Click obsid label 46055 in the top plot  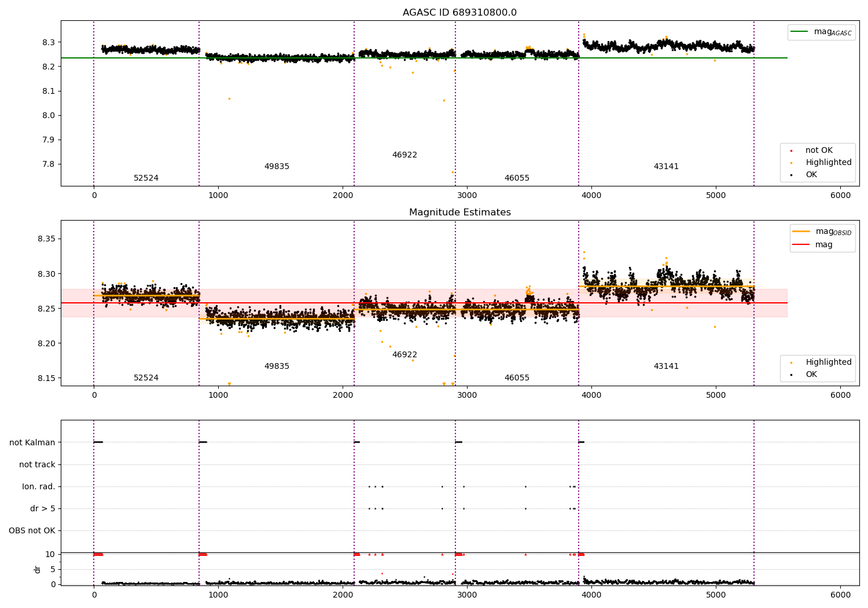click(x=517, y=178)
